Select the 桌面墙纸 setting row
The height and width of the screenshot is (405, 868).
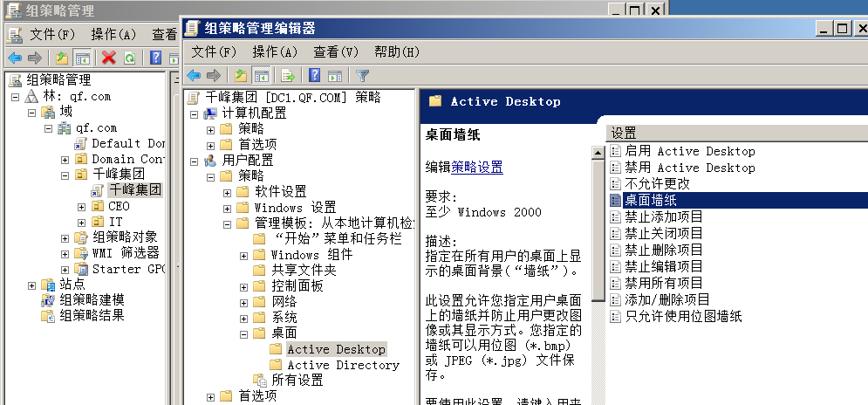[737, 200]
